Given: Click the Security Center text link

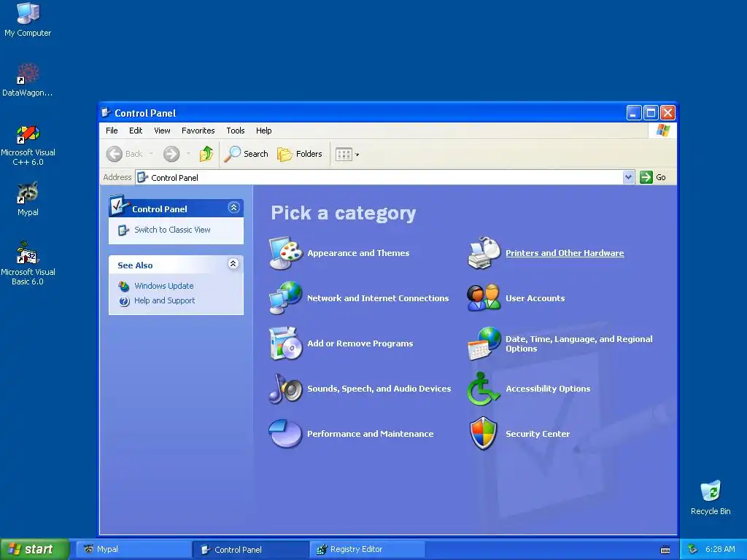Looking at the screenshot, I should pyautogui.click(x=538, y=434).
